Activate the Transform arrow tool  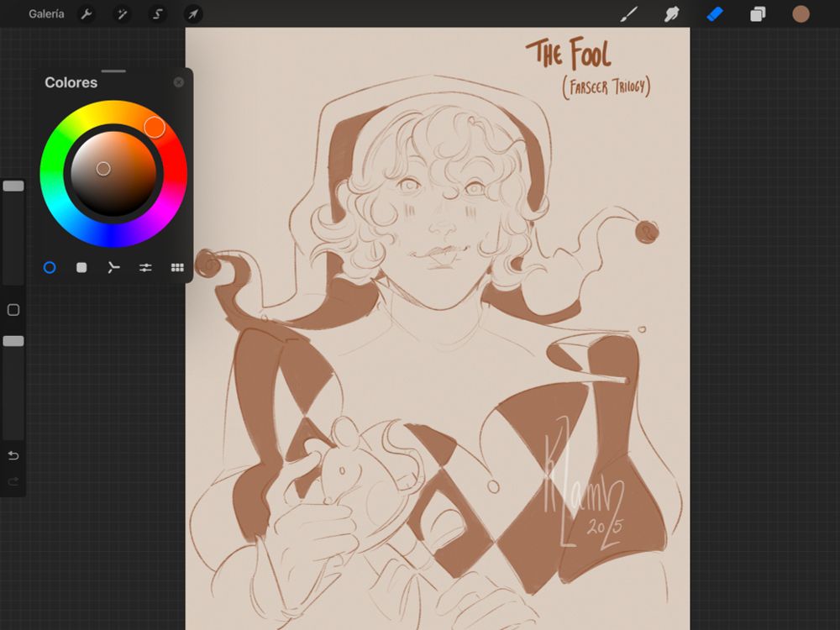click(193, 14)
